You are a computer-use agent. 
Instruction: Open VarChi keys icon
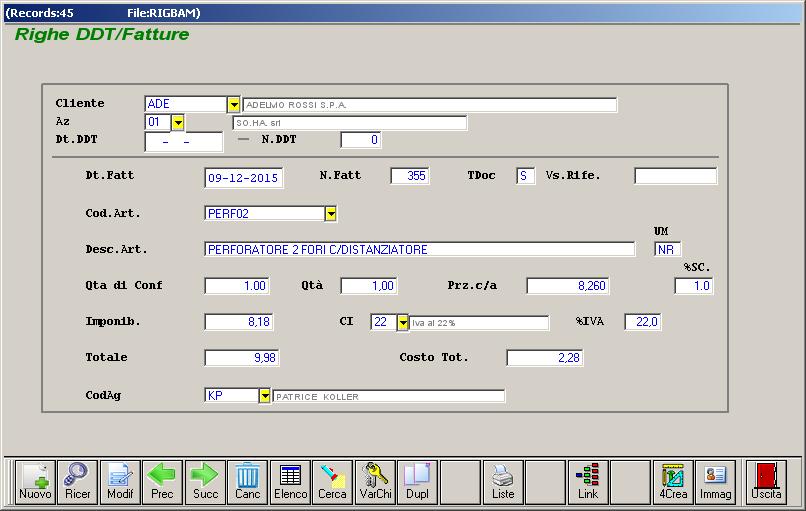[375, 482]
